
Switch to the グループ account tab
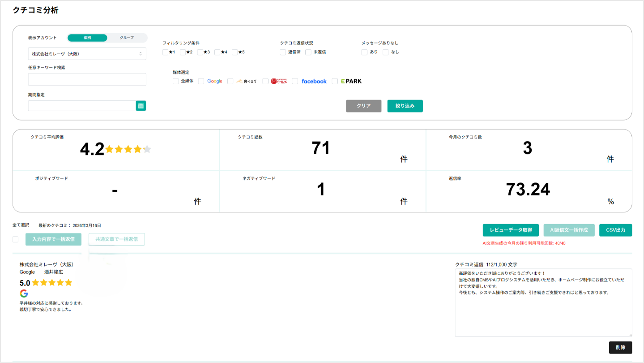[x=127, y=38]
